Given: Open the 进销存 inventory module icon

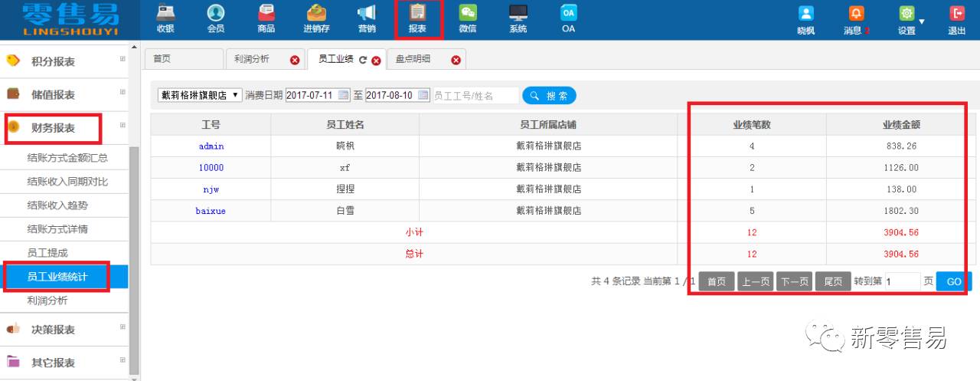Looking at the screenshot, I should click(x=316, y=19).
